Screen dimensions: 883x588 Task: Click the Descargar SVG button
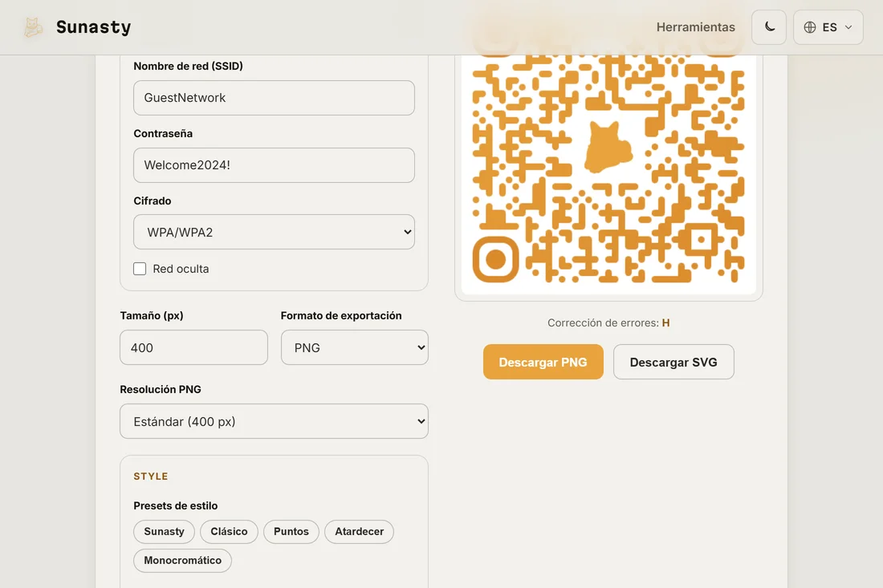click(673, 362)
